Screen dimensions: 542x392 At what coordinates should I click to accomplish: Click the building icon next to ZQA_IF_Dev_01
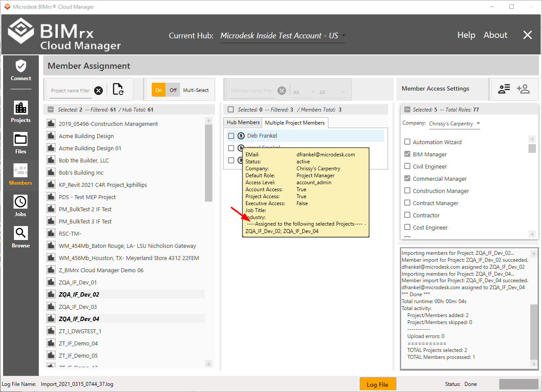51,282
